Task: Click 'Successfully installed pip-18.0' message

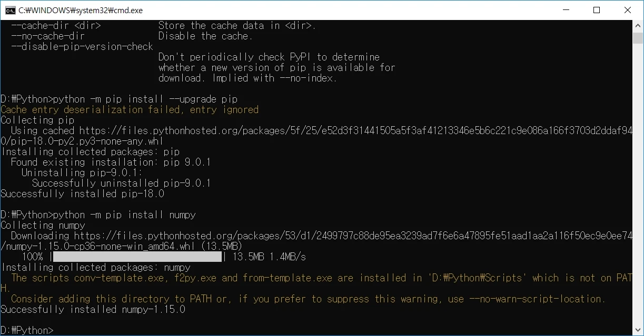Action: point(83,194)
